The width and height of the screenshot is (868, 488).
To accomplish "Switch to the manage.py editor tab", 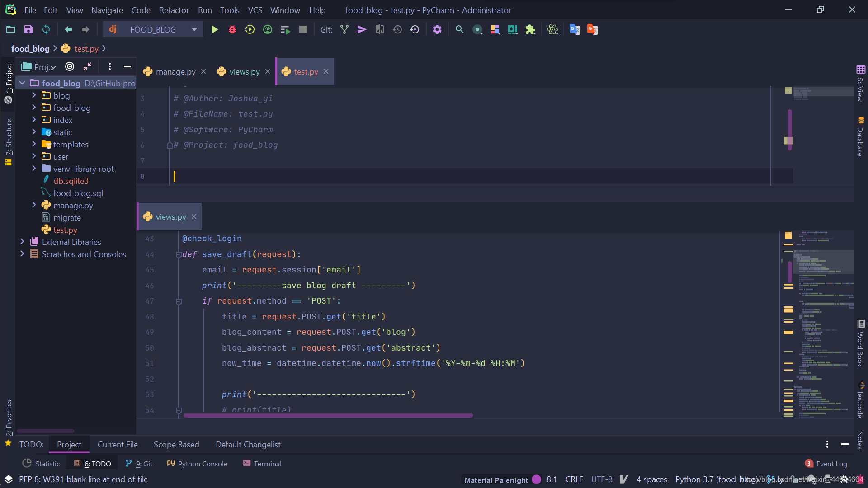I will click(x=175, y=72).
